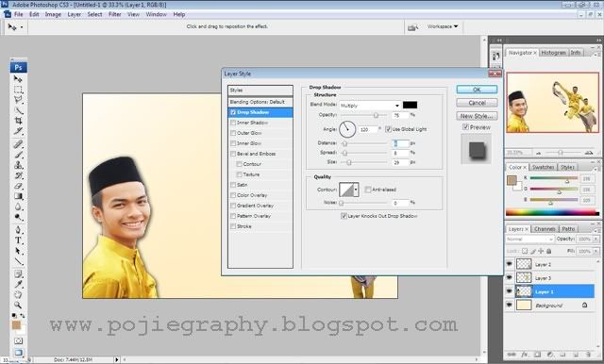Select the Blur tool

coord(18,207)
